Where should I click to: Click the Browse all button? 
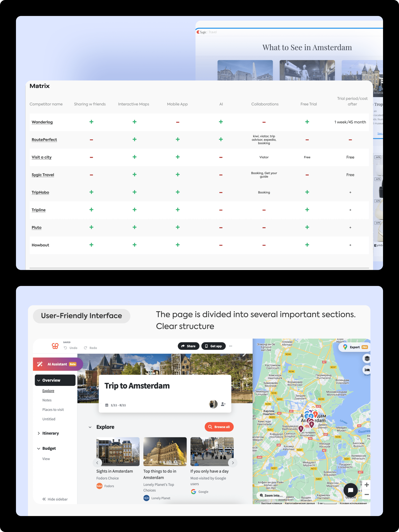[219, 427]
